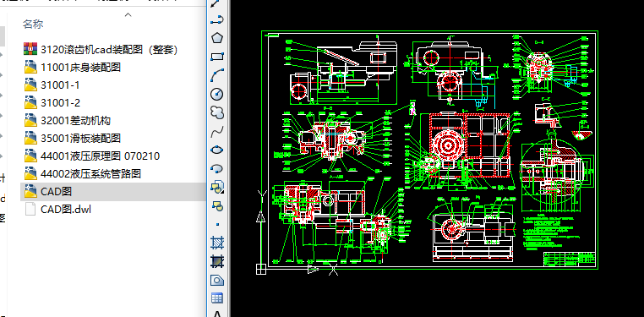
Task: Open the Table tool
Action: 217,298
